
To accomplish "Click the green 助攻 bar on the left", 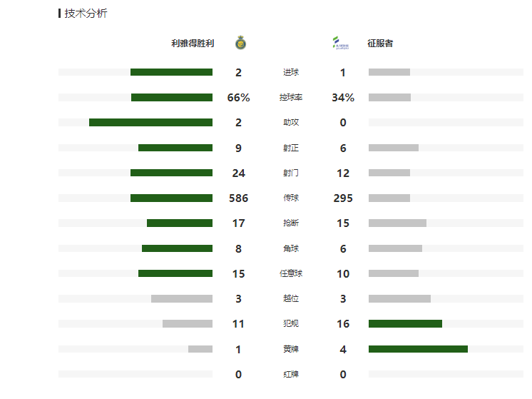I will point(150,123).
